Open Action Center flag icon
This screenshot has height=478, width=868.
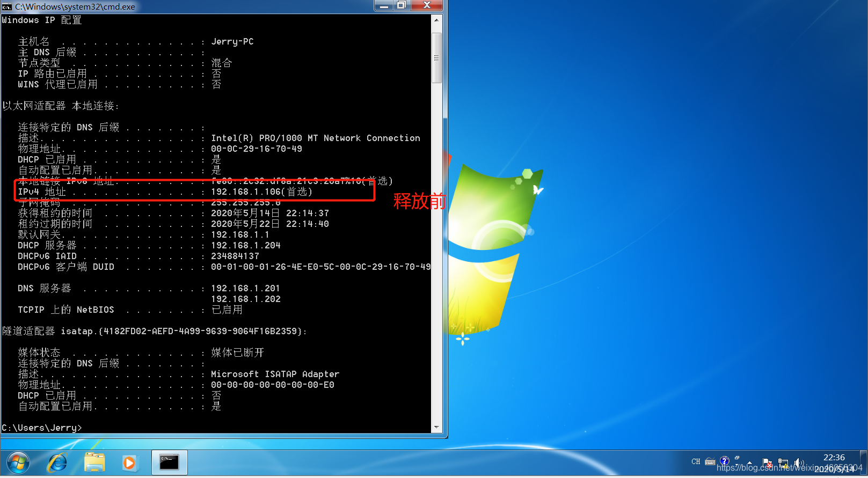pyautogui.click(x=767, y=463)
